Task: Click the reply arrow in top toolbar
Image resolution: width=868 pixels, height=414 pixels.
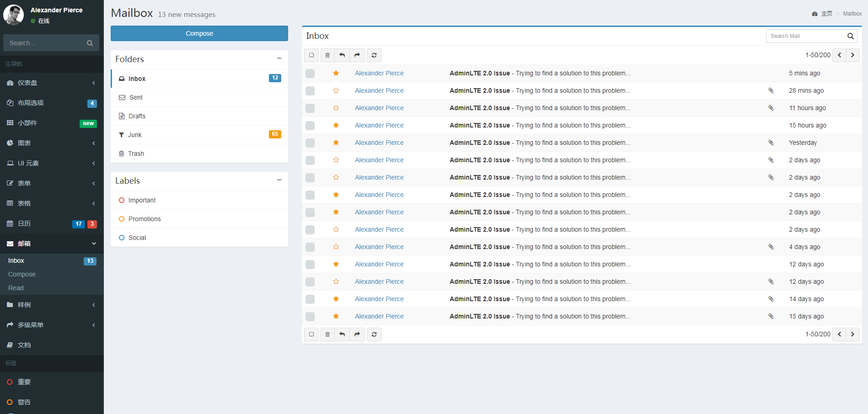Action: pos(342,55)
